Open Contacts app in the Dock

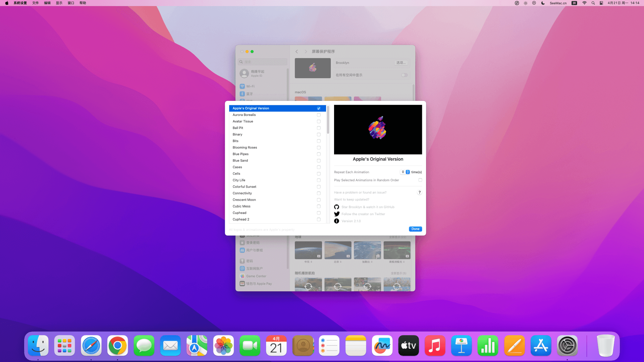pyautogui.click(x=303, y=346)
